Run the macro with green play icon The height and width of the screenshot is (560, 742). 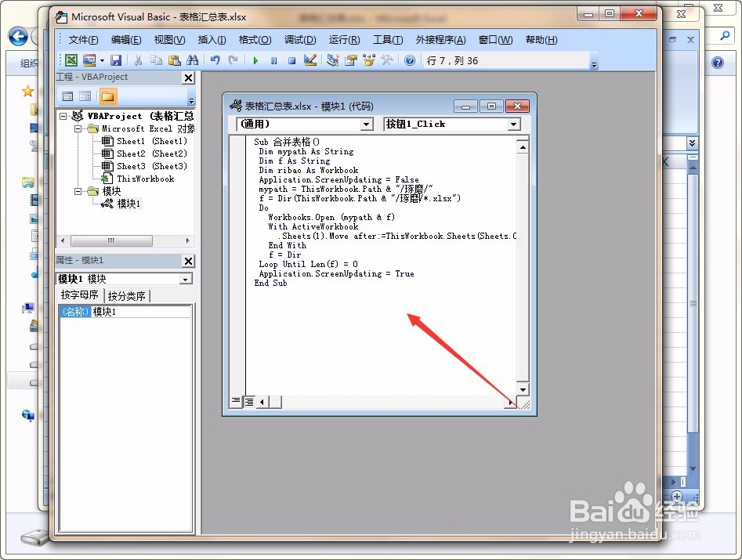[x=255, y=60]
